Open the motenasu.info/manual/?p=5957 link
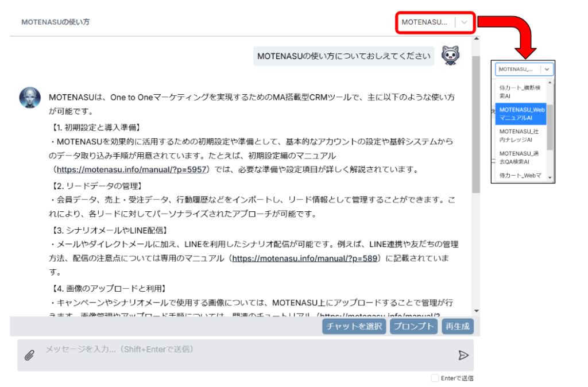588x387 pixels. pos(131,169)
